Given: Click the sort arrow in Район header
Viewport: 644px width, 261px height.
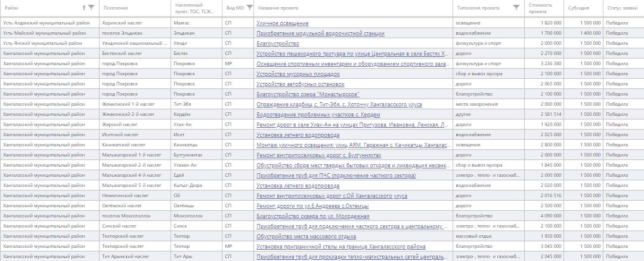Looking at the screenshot, I should [x=84, y=7].
